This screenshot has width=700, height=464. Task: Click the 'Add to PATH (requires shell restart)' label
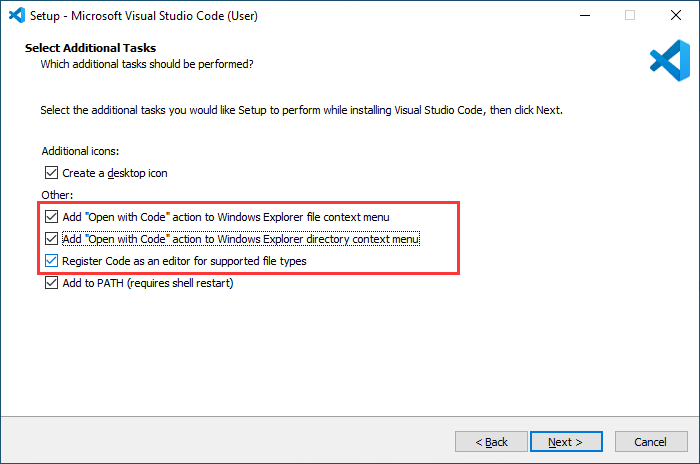coord(148,283)
